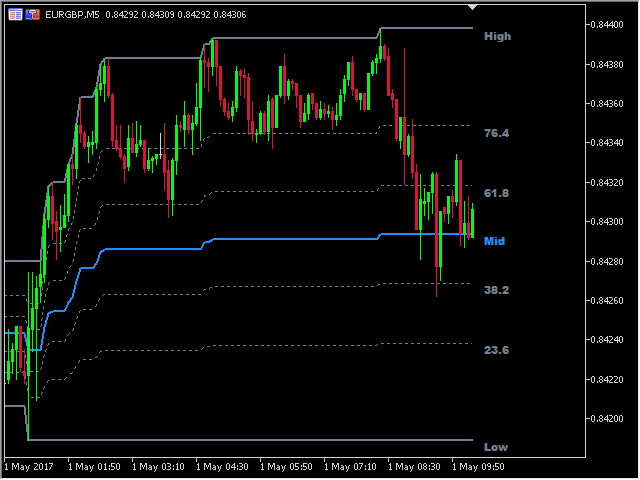Image resolution: width=640 pixels, height=480 pixels.
Task: Click the 76.4 Fibonacci level label
Action: point(496,133)
